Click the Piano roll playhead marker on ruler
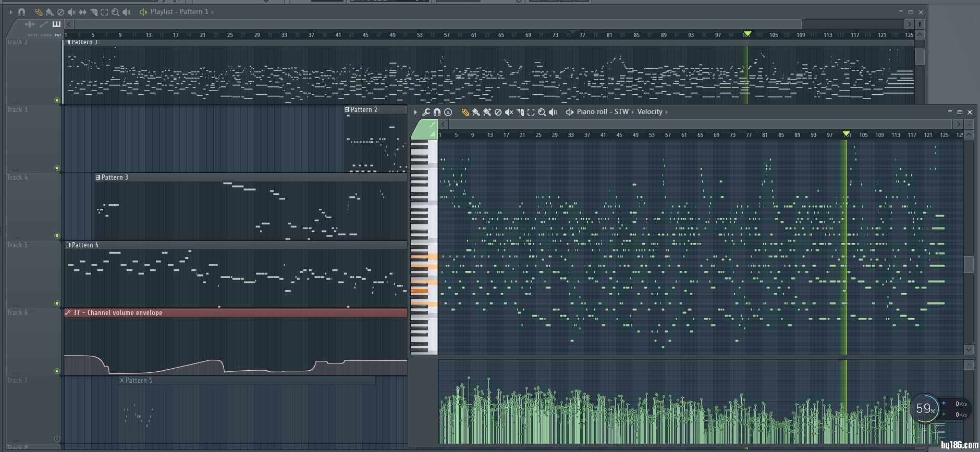Screen dimensions: 980x452 coord(846,134)
